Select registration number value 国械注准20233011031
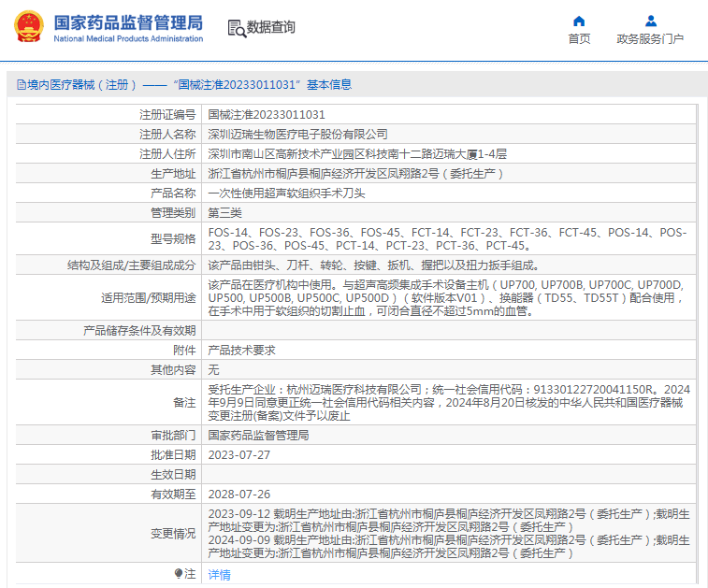The width and height of the screenshot is (708, 588). pyautogui.click(x=267, y=115)
